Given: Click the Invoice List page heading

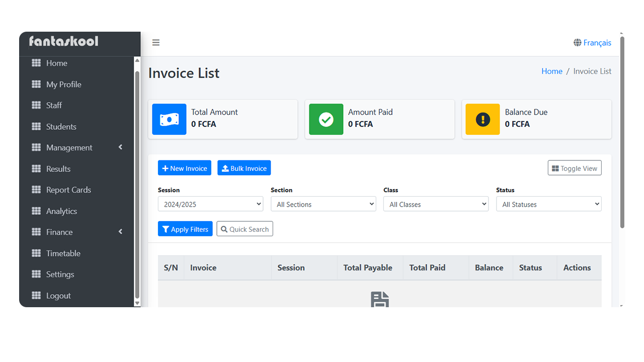Looking at the screenshot, I should [x=184, y=73].
